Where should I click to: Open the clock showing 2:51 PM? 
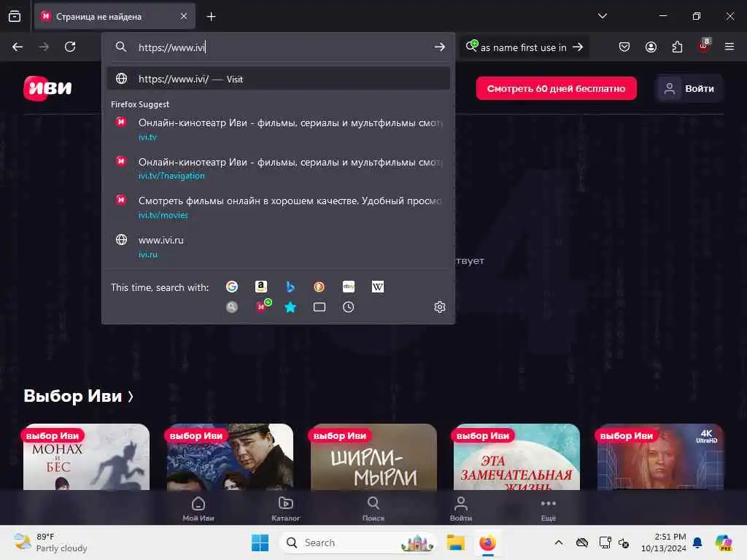coord(664,542)
